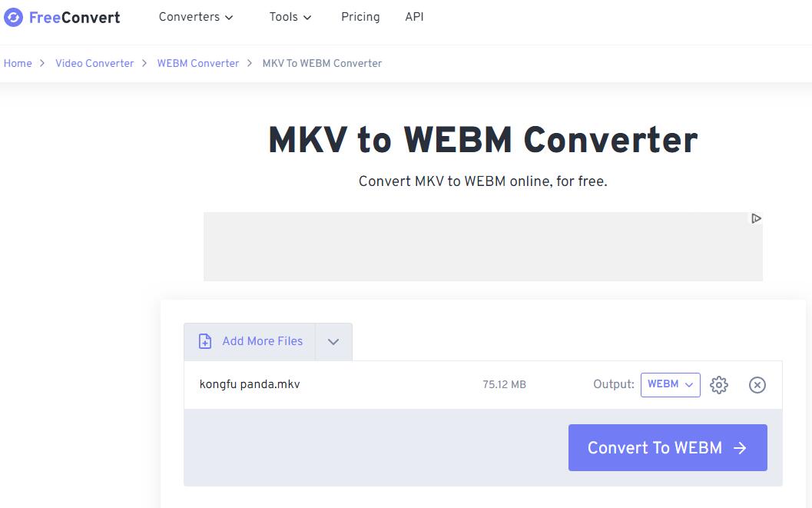This screenshot has width=812, height=508.
Task: Click the FreeConvert brand name text
Action: 75,18
